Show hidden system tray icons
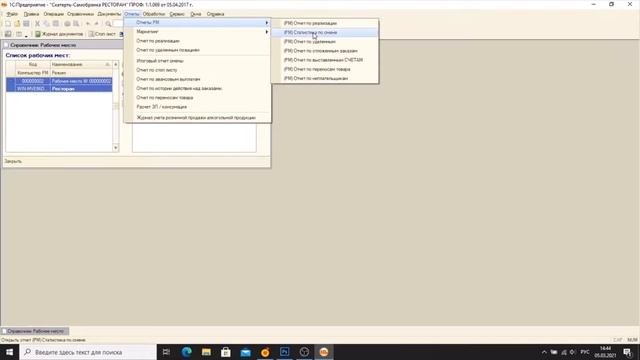This screenshot has width=640, height=360. [544, 352]
